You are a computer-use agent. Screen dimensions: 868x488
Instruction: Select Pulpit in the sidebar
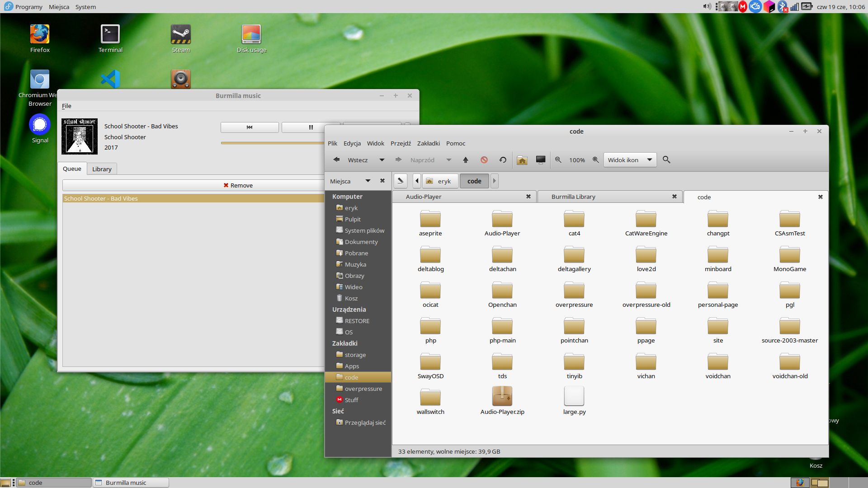[x=358, y=219]
